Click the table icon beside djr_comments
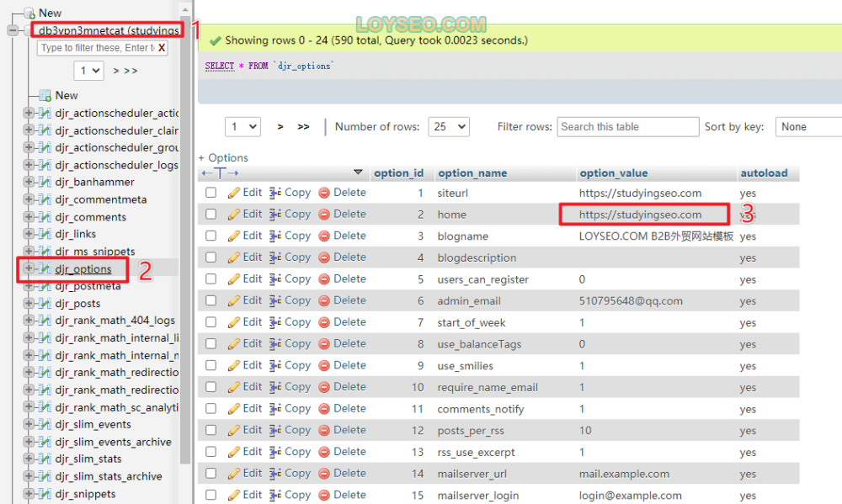 pos(45,217)
